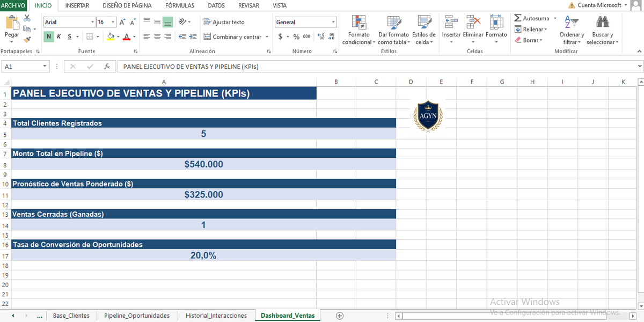Open number format dropdown (General)
This screenshot has height=322, width=644.
333,22
